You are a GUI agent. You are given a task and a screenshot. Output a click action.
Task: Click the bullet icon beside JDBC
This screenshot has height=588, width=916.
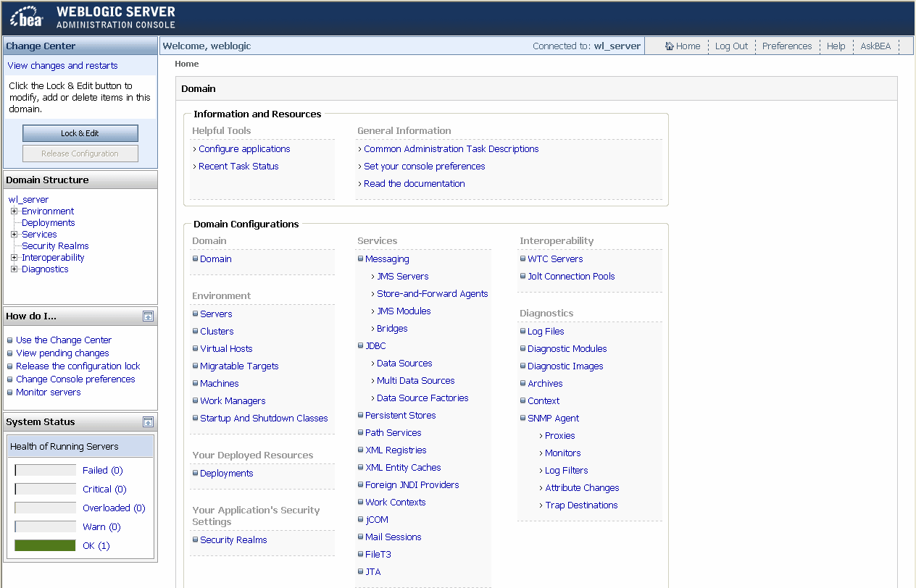360,345
